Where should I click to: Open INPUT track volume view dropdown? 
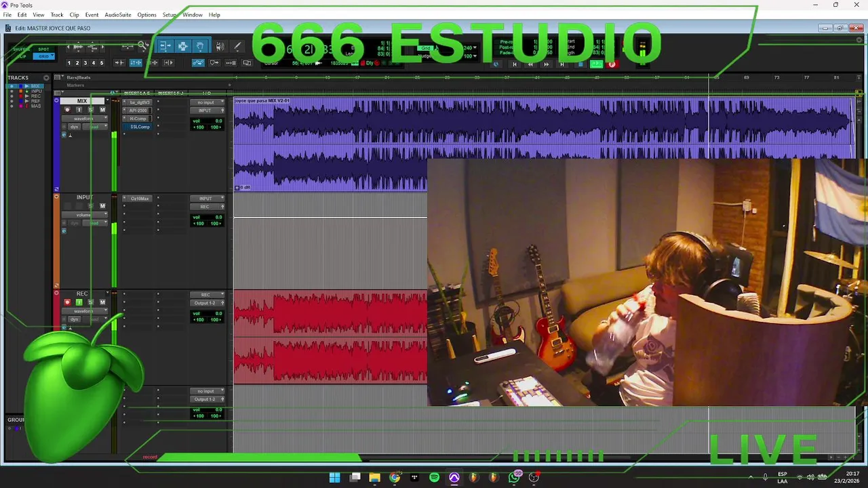click(85, 215)
